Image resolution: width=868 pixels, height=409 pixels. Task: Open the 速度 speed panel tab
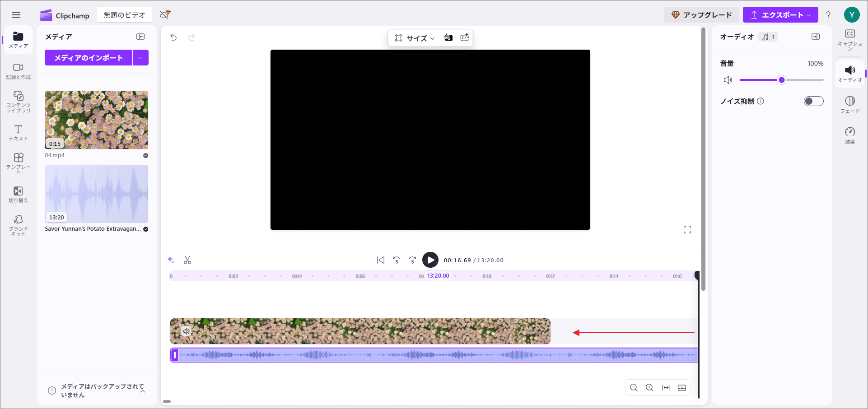click(x=850, y=135)
